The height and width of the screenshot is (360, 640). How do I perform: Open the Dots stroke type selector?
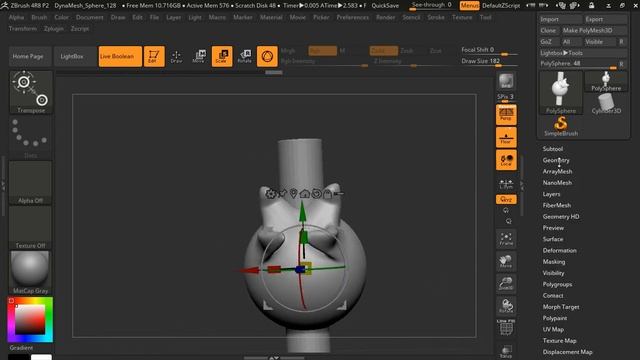[x=31, y=138]
